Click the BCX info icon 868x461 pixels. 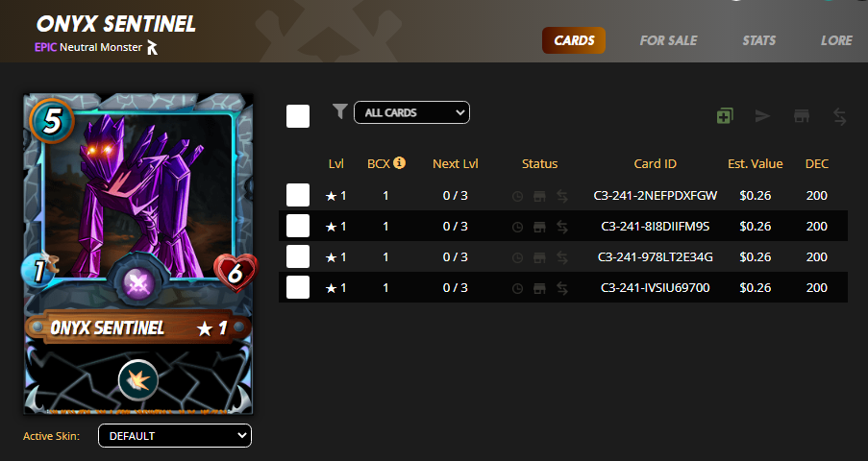point(399,162)
